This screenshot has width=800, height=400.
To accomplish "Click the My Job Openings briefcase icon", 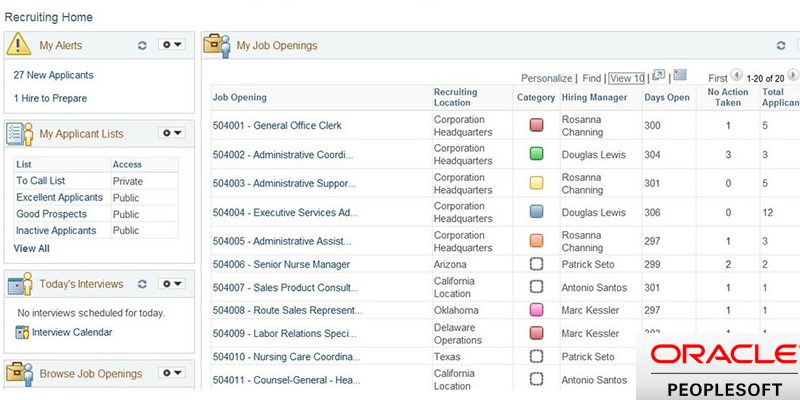I will click(217, 45).
